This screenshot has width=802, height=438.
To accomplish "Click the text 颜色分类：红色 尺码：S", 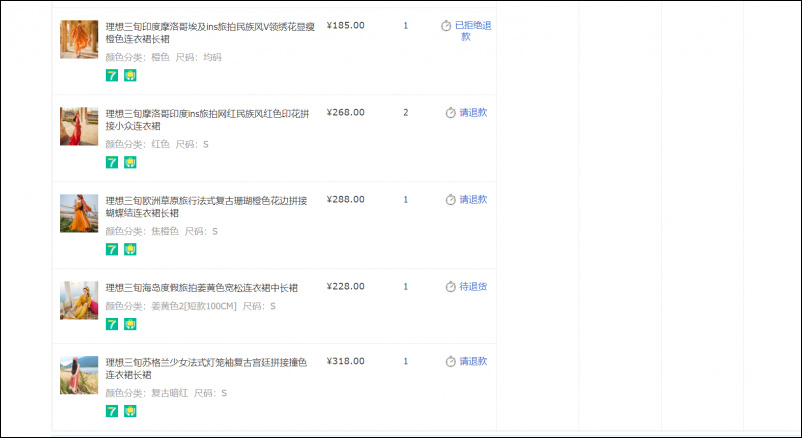I will 157,144.
